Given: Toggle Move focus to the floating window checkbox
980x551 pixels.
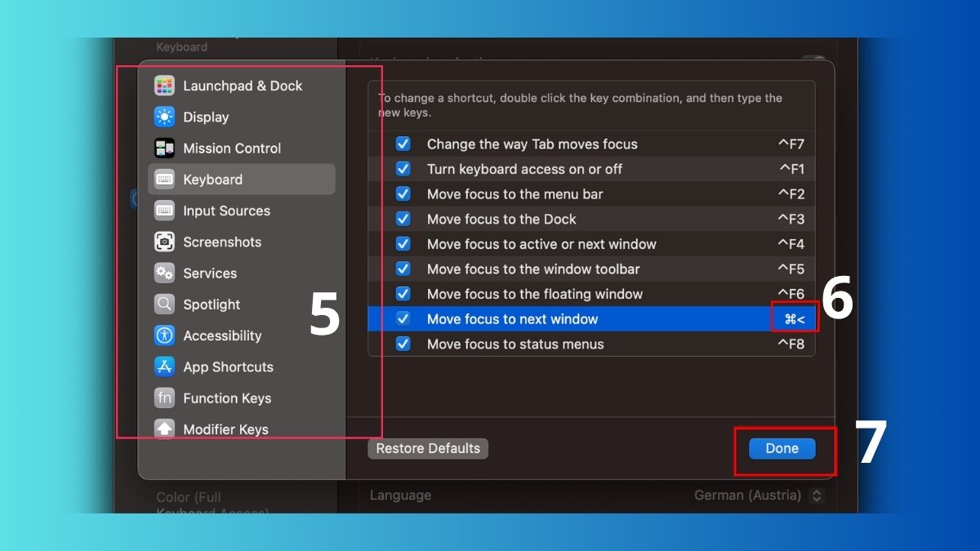Looking at the screenshot, I should 403,294.
